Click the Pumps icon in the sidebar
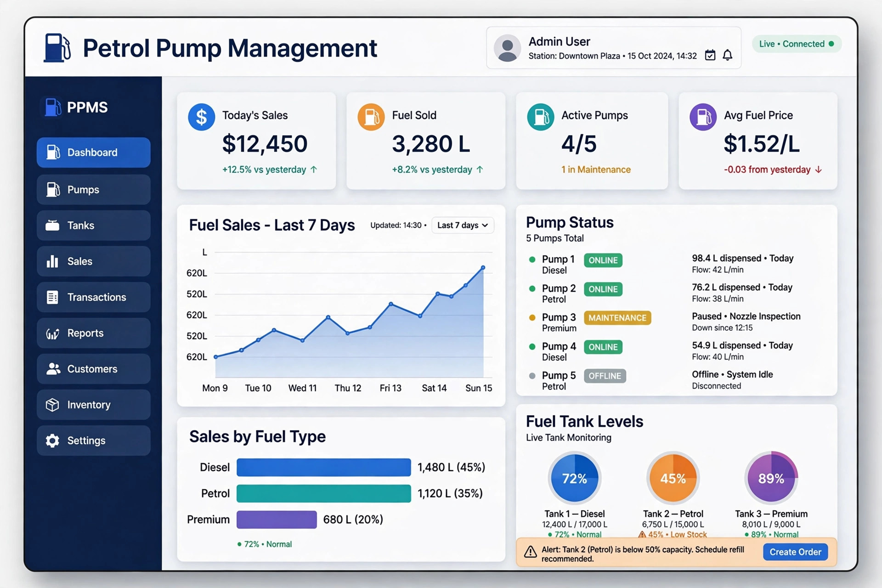The width and height of the screenshot is (882, 588). point(53,189)
